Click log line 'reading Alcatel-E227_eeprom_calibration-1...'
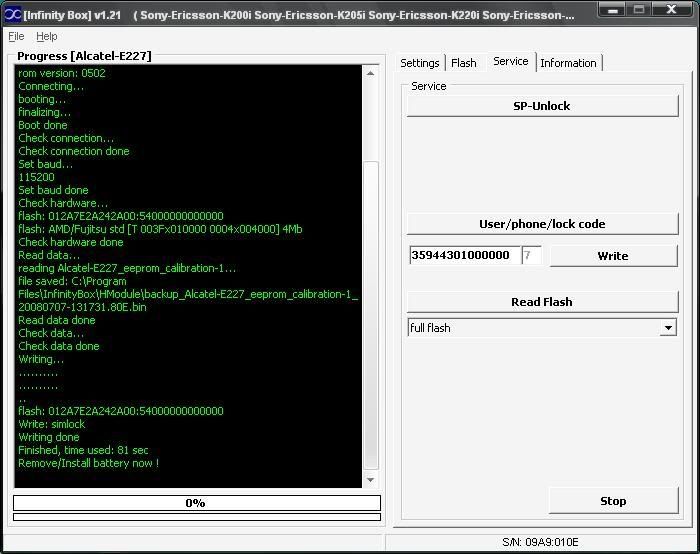Screen dimensions: 700x554 click(x=127, y=268)
